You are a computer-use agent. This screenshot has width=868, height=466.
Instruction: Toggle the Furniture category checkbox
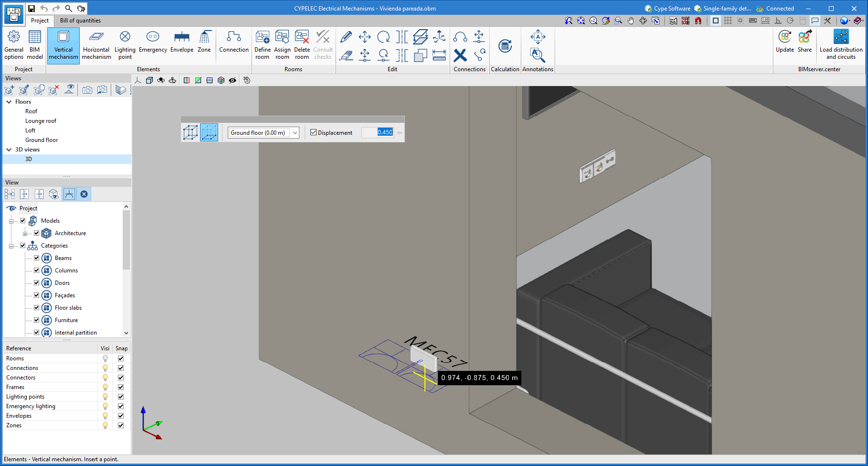click(36, 320)
